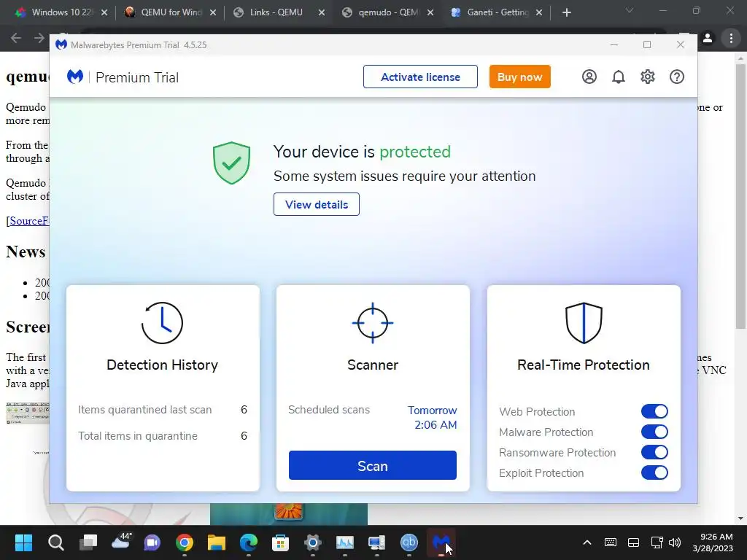Disable the Ransomware Protection toggle

pyautogui.click(x=654, y=452)
